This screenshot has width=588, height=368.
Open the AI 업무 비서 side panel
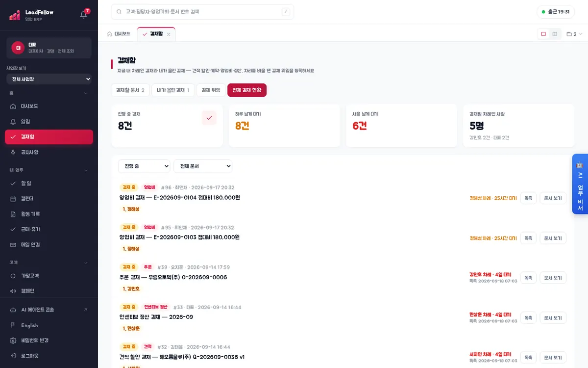click(x=580, y=184)
